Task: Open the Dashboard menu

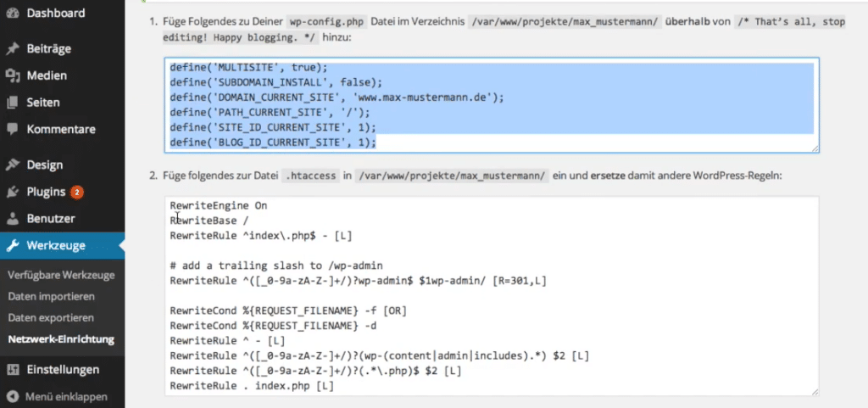Action: [x=56, y=13]
